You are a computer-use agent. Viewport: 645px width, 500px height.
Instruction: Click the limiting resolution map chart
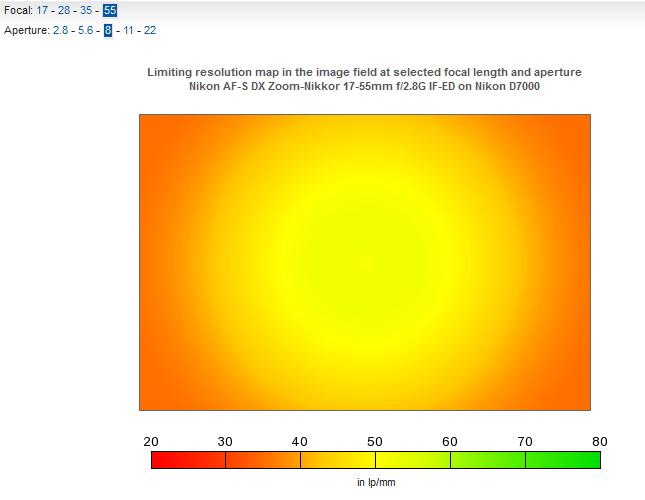365,262
